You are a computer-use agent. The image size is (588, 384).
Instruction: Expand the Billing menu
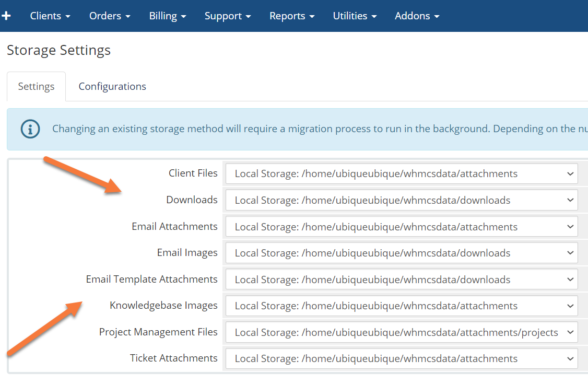(168, 16)
